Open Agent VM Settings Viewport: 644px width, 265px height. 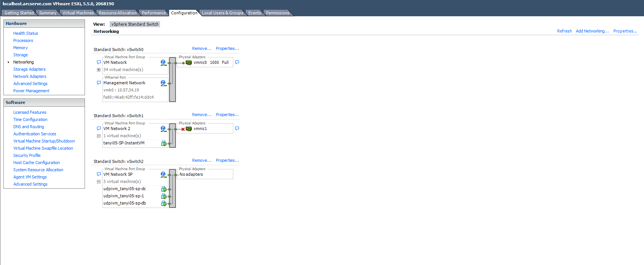[30, 177]
